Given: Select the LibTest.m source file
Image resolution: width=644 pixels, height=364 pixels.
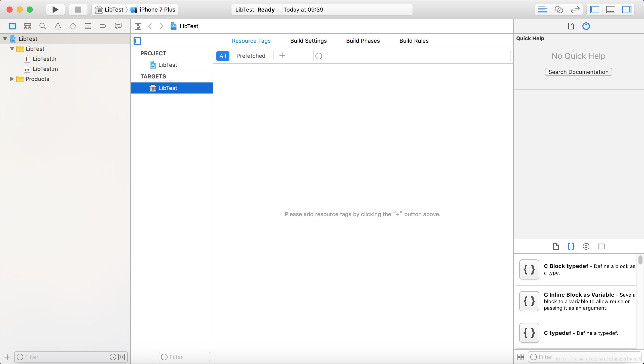Looking at the screenshot, I should point(41,69).
